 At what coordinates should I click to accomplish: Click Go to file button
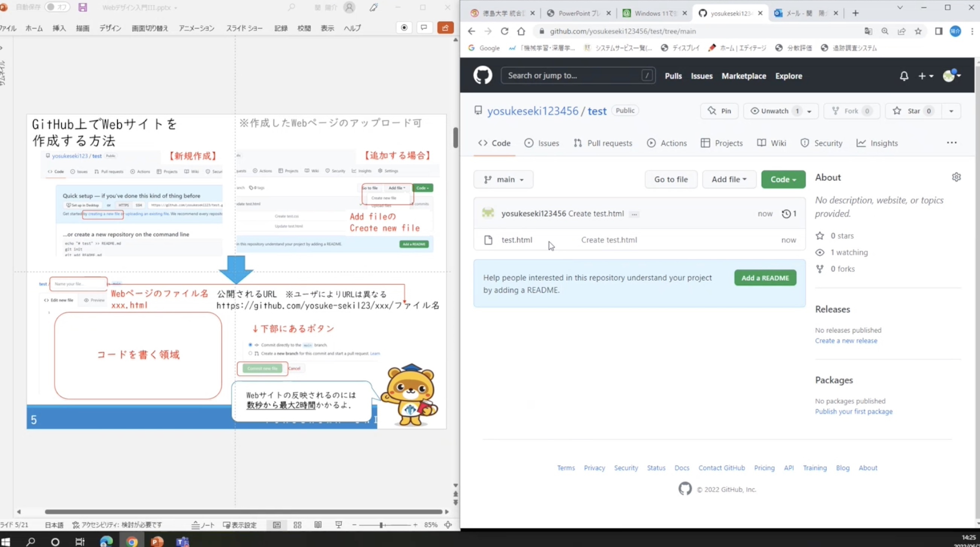pyautogui.click(x=671, y=179)
